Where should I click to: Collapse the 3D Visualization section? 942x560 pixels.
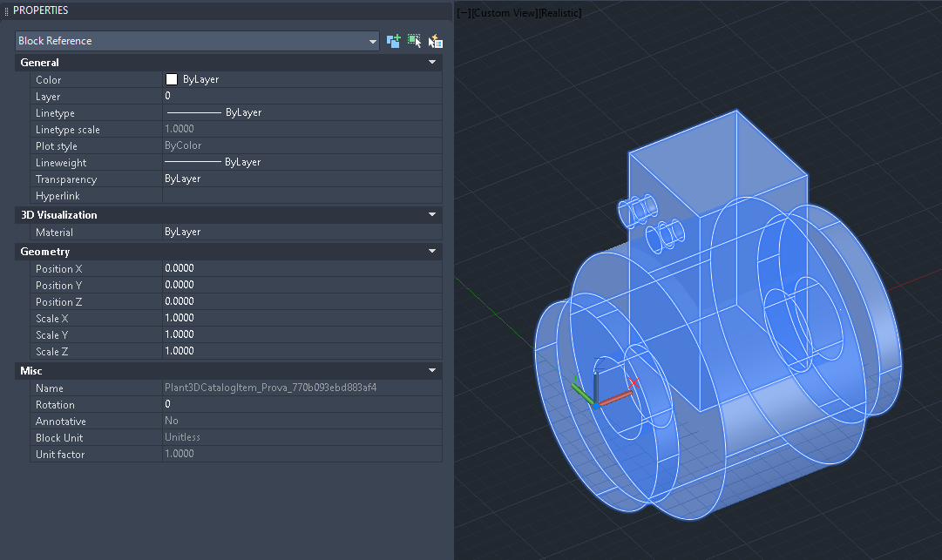pyautogui.click(x=431, y=215)
